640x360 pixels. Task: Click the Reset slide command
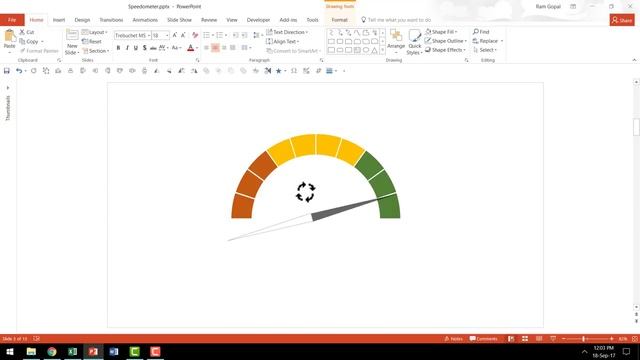tap(92, 41)
